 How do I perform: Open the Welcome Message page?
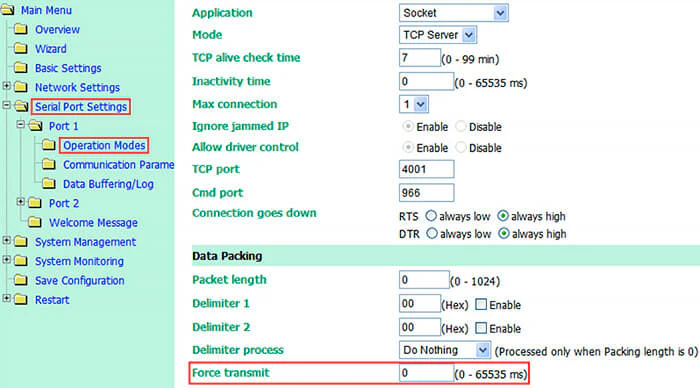click(93, 222)
